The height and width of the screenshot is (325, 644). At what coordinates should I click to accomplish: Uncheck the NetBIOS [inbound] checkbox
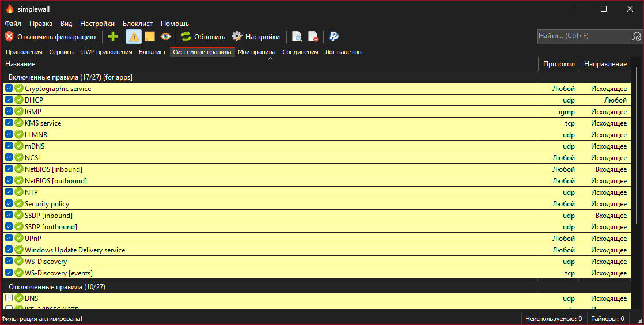pyautogui.click(x=9, y=169)
